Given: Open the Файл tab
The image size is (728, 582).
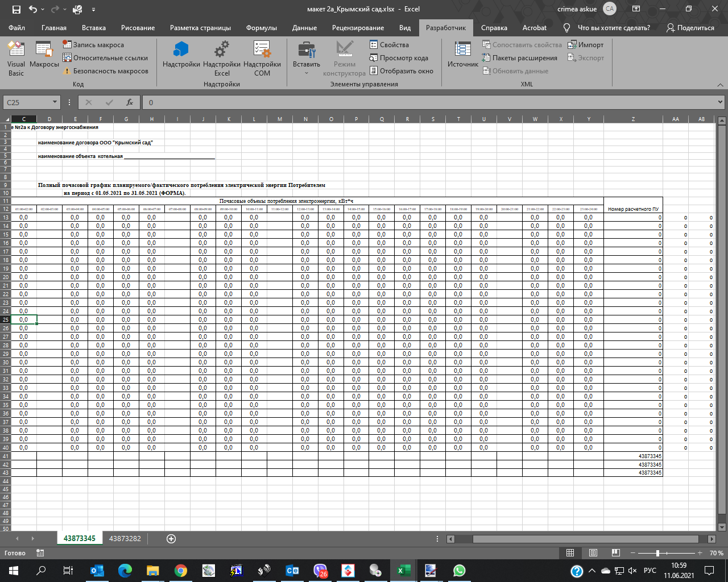Looking at the screenshot, I should (17, 27).
